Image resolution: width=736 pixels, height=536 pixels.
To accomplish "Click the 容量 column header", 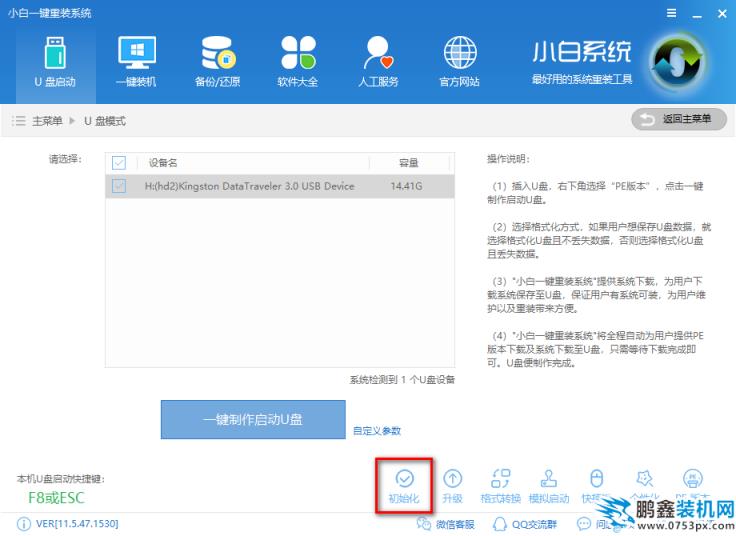I will (408, 163).
